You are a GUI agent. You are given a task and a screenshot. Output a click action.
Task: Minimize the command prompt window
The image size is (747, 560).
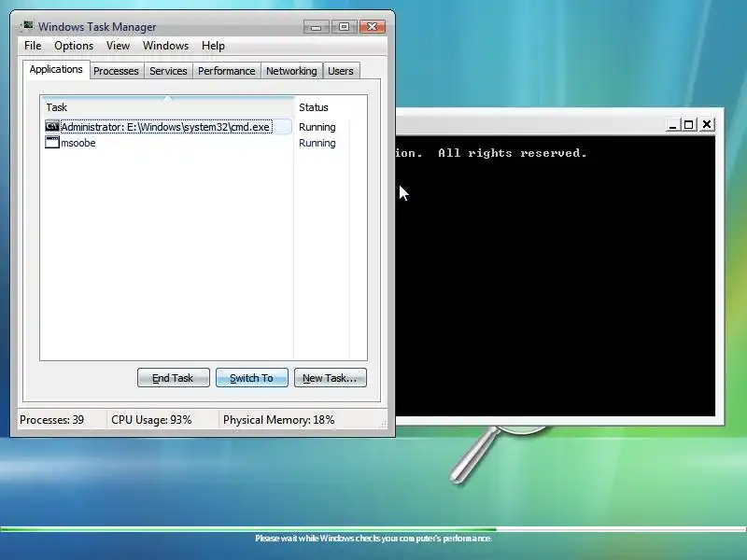click(x=672, y=125)
